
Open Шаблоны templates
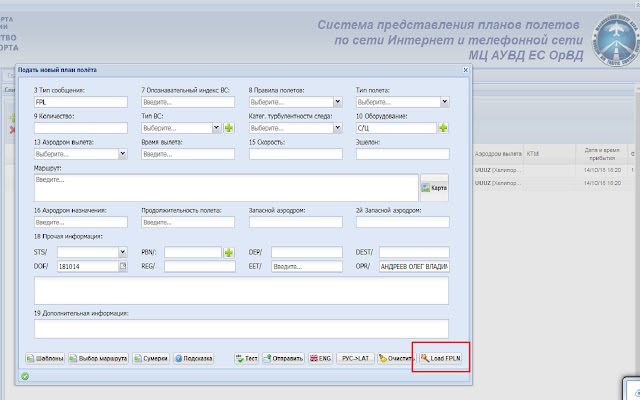point(44,357)
